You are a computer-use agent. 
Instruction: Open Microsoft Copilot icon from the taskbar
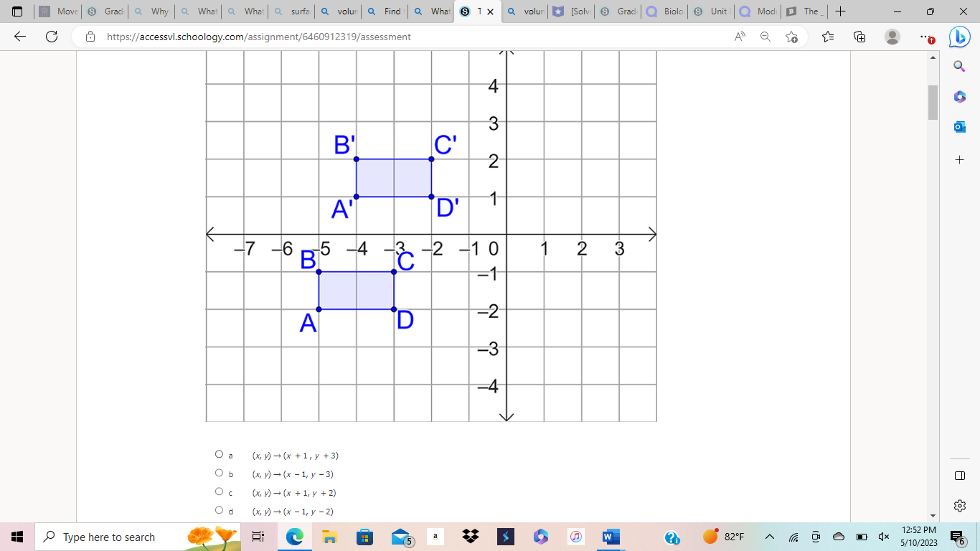[x=540, y=537]
